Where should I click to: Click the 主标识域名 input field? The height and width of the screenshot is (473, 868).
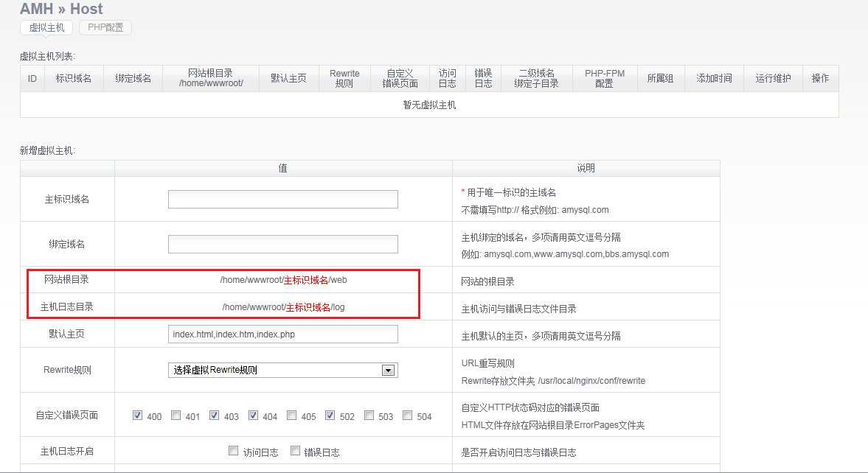click(x=282, y=200)
